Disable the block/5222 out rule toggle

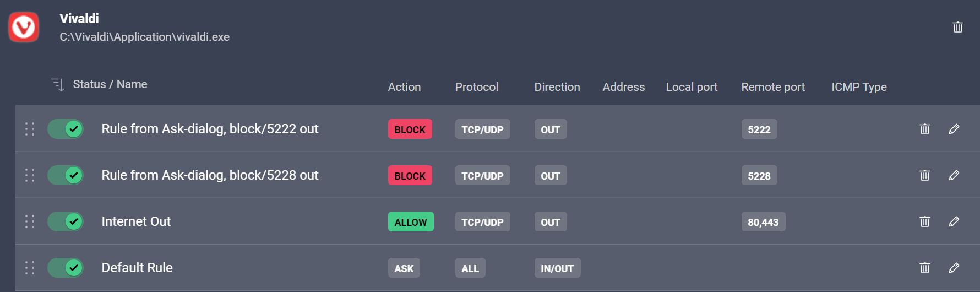coord(66,129)
